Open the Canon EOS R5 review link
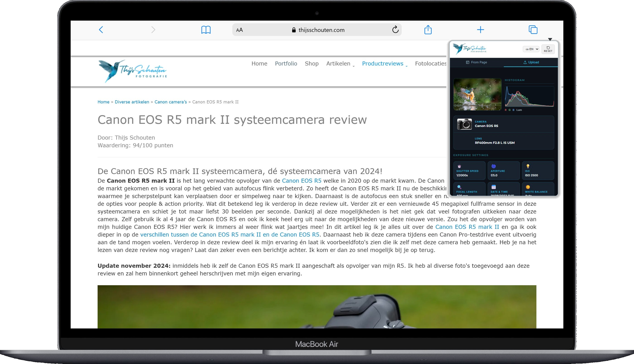Viewport: 634px width, 364px height. (302, 180)
